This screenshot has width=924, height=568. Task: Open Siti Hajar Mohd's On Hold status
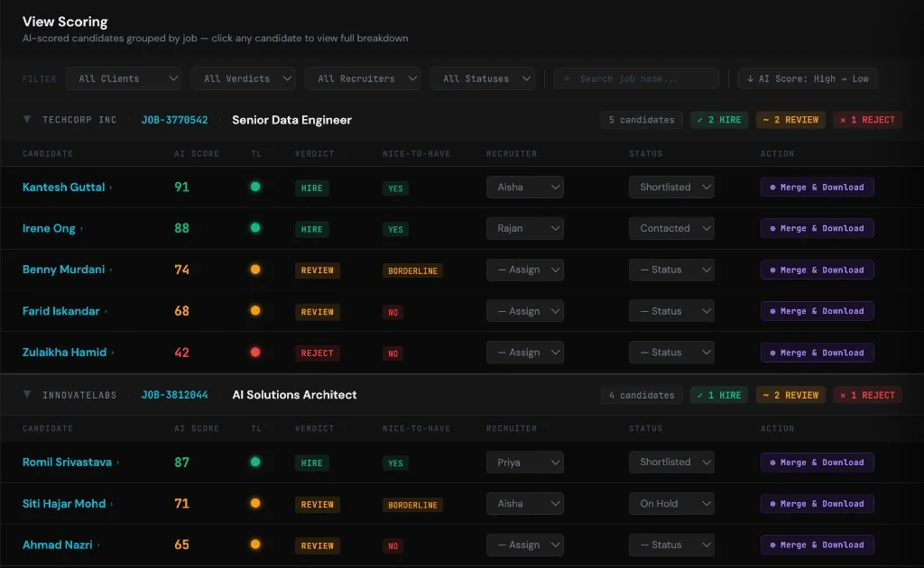pos(671,504)
